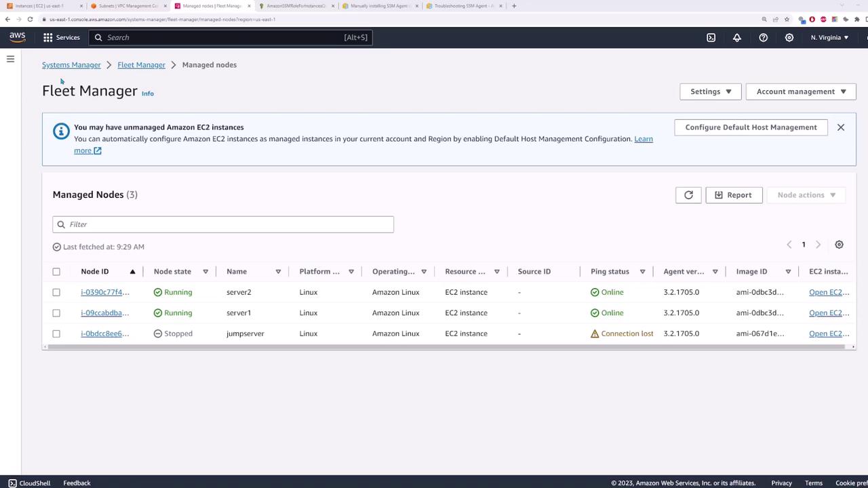This screenshot has height=488, width=868.
Task: Open the Node actions dropdown
Action: [806, 195]
